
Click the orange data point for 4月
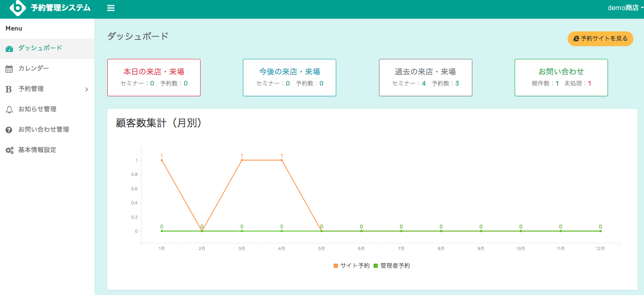(282, 160)
